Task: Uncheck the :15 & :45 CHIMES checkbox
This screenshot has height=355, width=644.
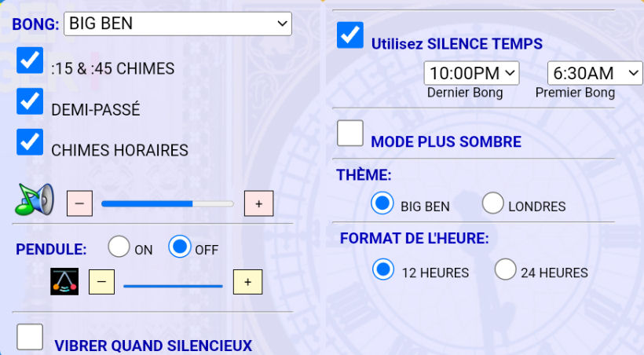Action: click(x=30, y=60)
